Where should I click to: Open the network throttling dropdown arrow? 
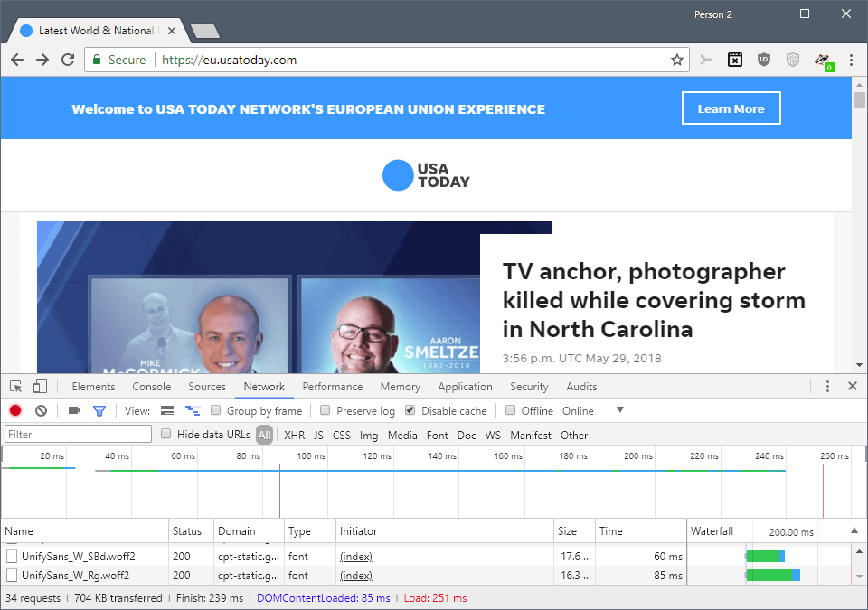click(620, 410)
